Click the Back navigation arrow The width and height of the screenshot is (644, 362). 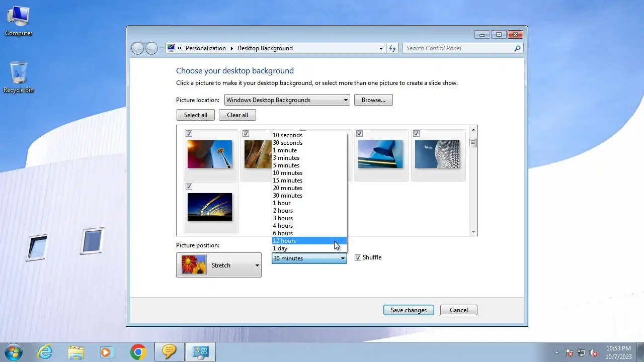coord(137,48)
